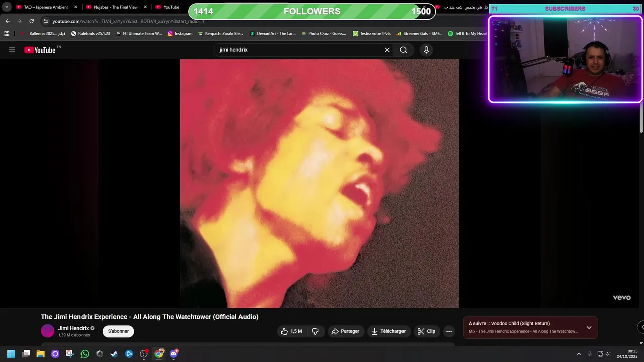
Task: Open Discord from the taskbar
Action: [x=174, y=354]
